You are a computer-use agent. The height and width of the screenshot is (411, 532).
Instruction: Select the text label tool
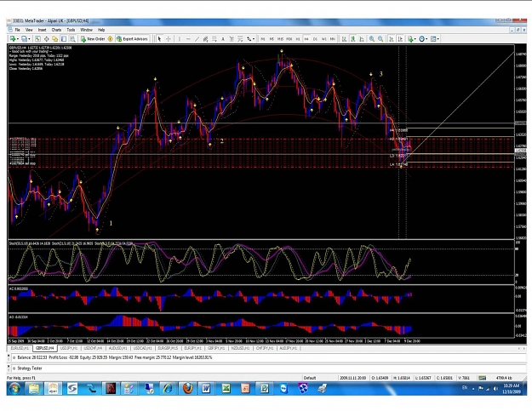click(232, 39)
